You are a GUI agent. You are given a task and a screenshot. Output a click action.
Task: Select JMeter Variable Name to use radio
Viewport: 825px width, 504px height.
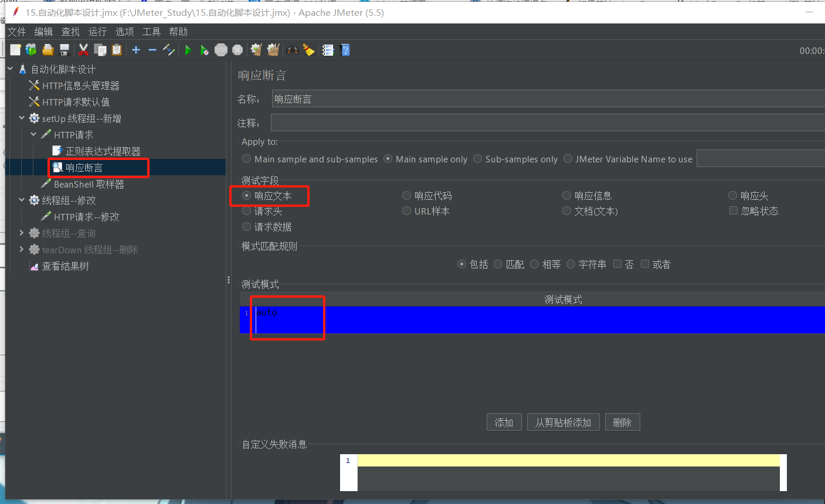(568, 159)
